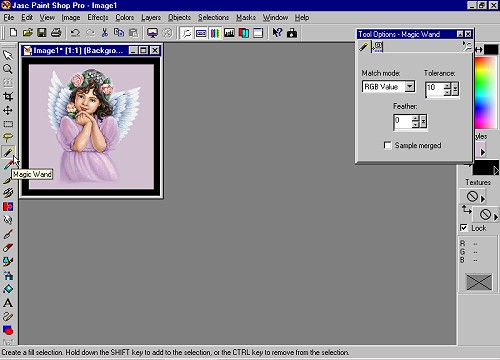The width and height of the screenshot is (500, 360).
Task: Toggle the Tool Palette toolbar button
Action: [187, 33]
